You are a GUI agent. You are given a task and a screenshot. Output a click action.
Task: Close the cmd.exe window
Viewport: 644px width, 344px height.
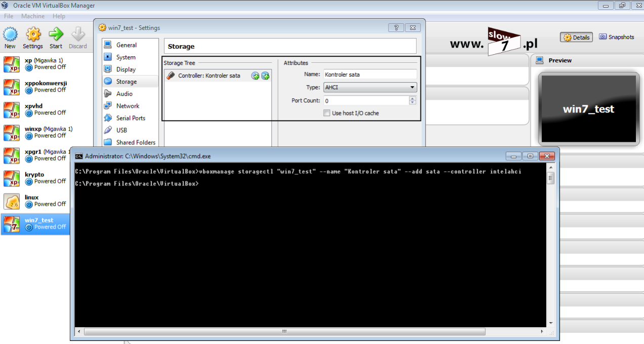(547, 156)
